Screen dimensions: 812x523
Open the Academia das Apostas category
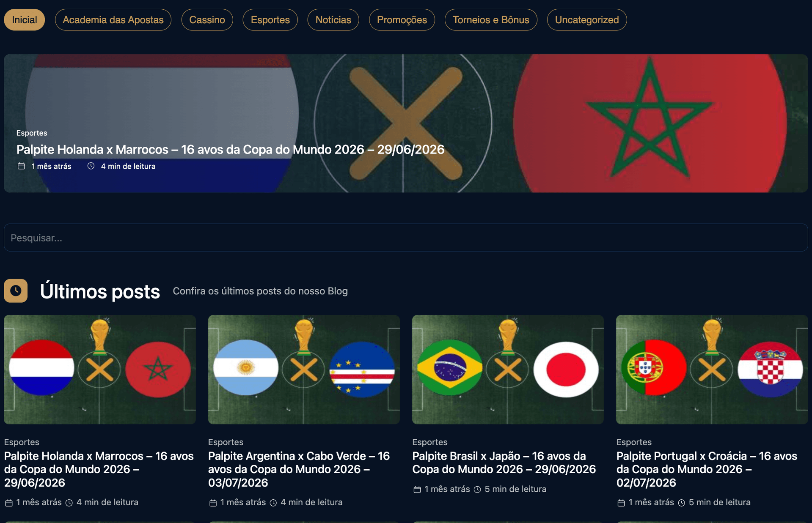113,20
